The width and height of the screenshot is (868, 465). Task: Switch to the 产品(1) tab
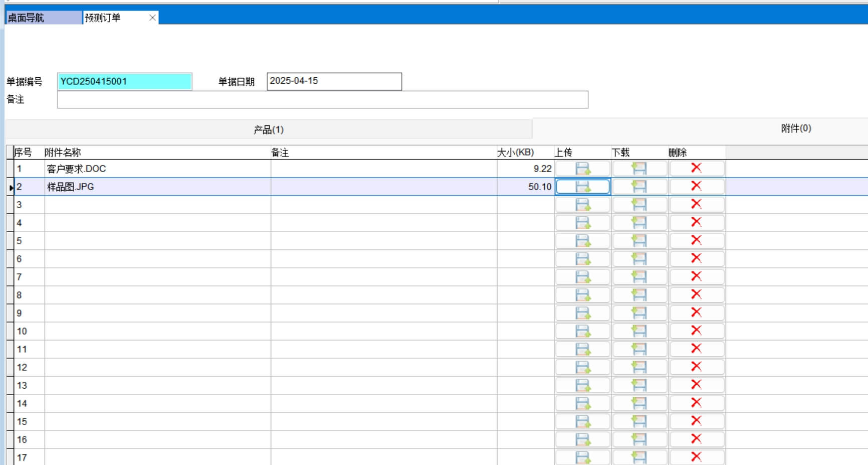(269, 130)
